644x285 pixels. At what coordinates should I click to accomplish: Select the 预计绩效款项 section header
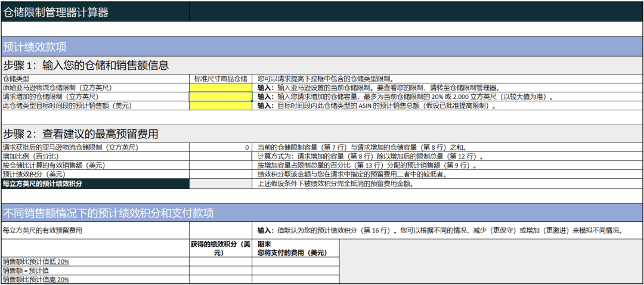(322, 47)
